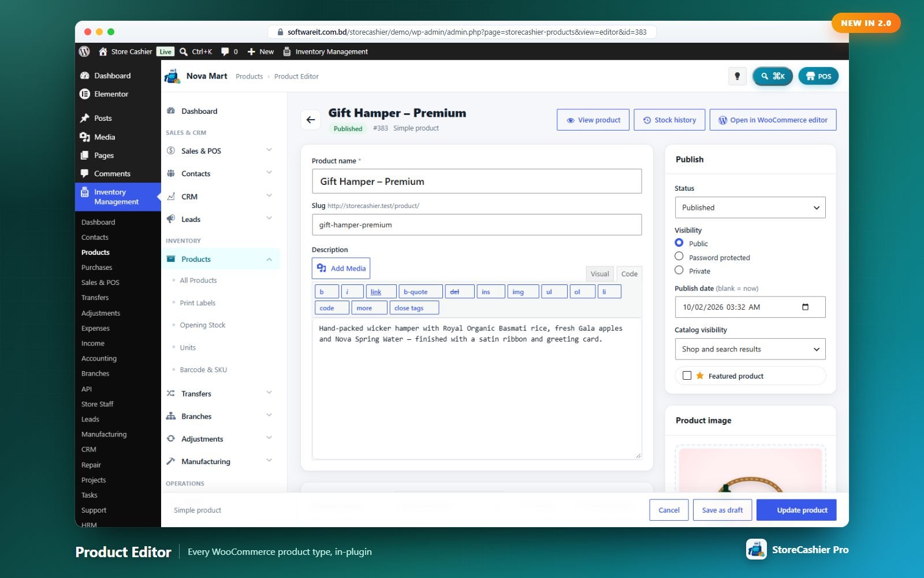Click Open in WooCommerce editor

[773, 120]
